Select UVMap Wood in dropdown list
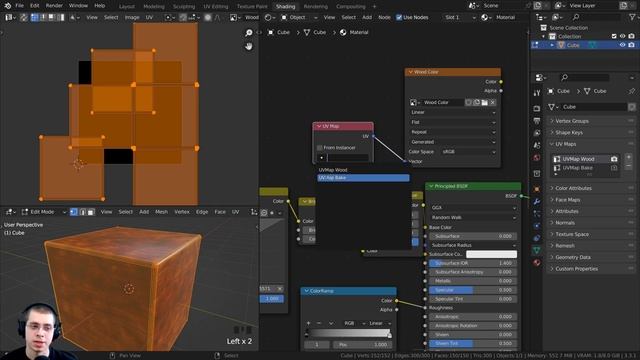Viewport: 640px width, 360px height. tap(363, 170)
